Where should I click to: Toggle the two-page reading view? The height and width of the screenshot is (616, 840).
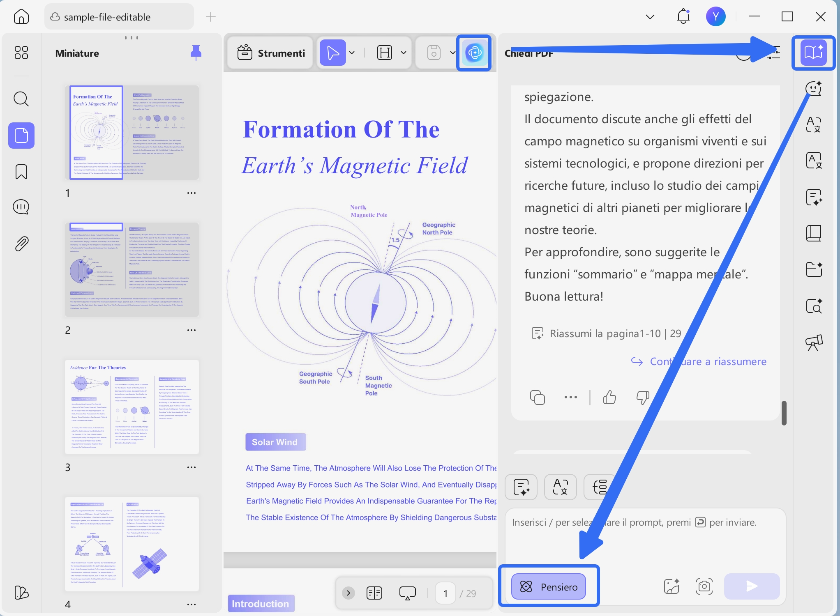pyautogui.click(x=374, y=593)
